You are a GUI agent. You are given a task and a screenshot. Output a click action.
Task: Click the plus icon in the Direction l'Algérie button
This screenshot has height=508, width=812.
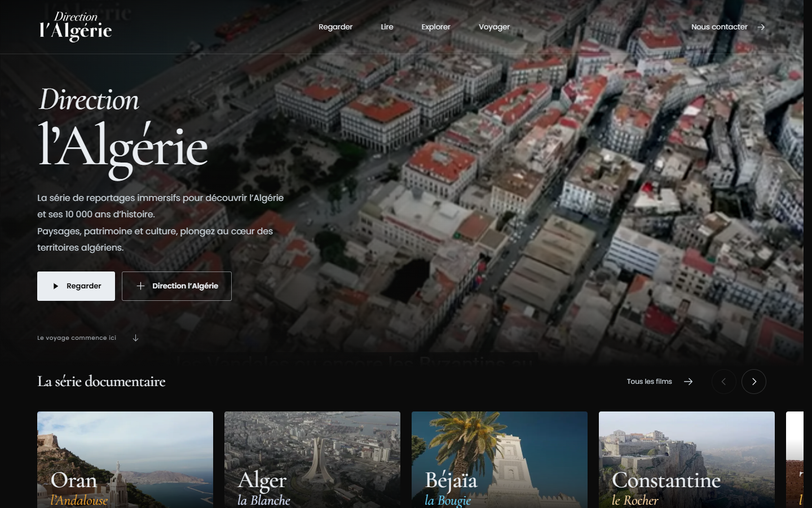[x=140, y=286]
